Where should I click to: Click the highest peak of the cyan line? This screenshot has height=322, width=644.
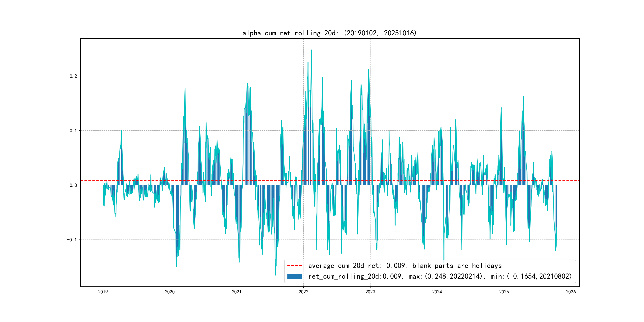(x=311, y=50)
